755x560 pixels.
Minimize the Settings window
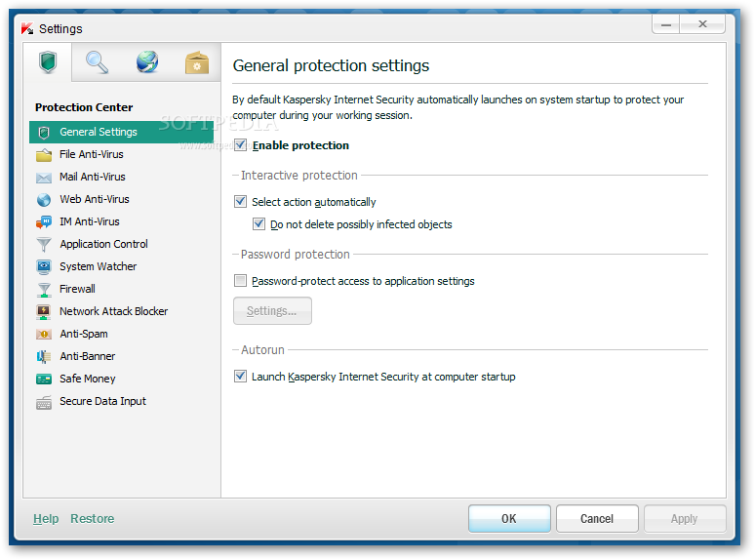tap(666, 24)
